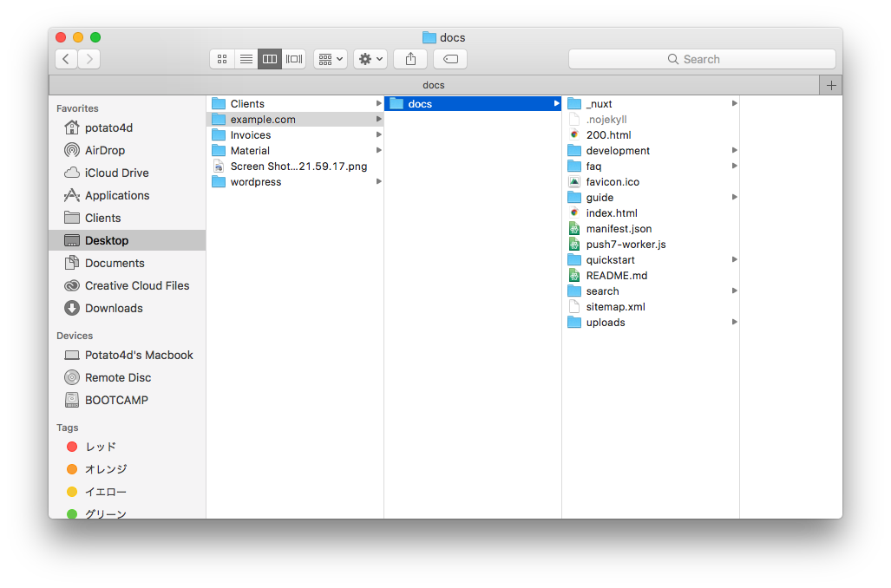Select 200.html file
Viewport: 891px width, 588px height.
(651, 135)
